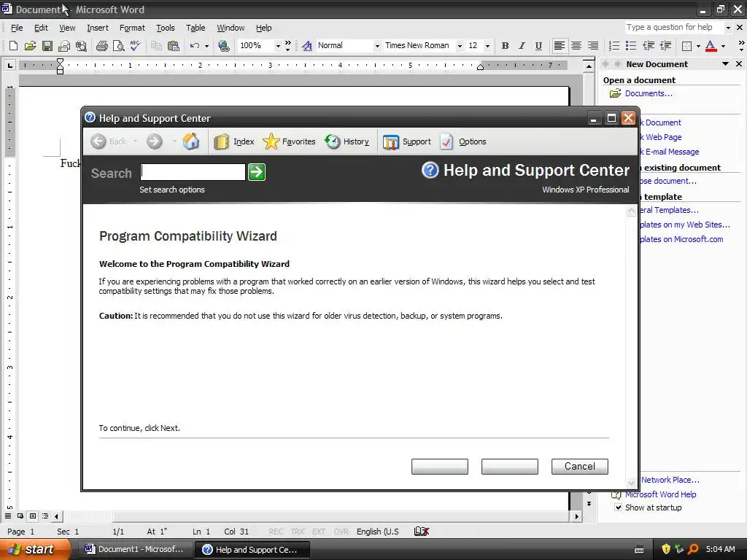Open the New Document task pane menu arrow
747x560 pixels.
pyautogui.click(x=725, y=64)
